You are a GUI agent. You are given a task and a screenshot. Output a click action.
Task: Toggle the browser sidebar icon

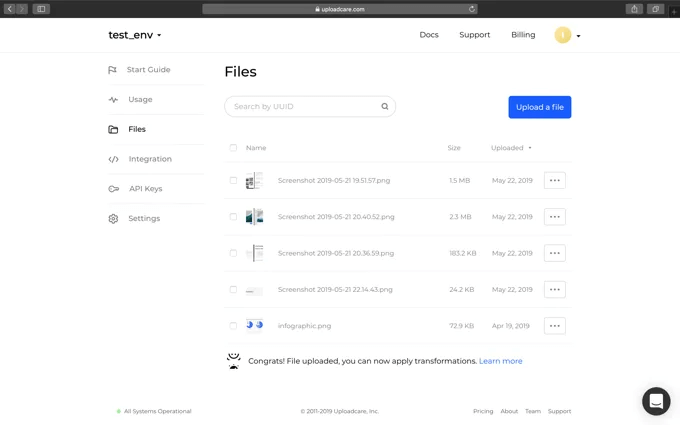coord(41,9)
